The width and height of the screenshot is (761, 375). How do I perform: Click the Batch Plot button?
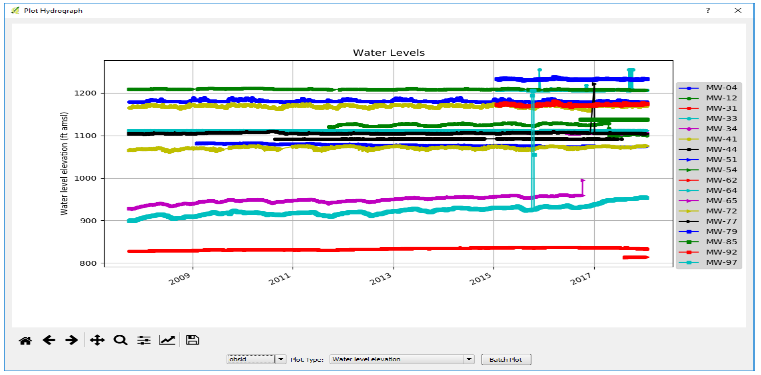click(507, 359)
